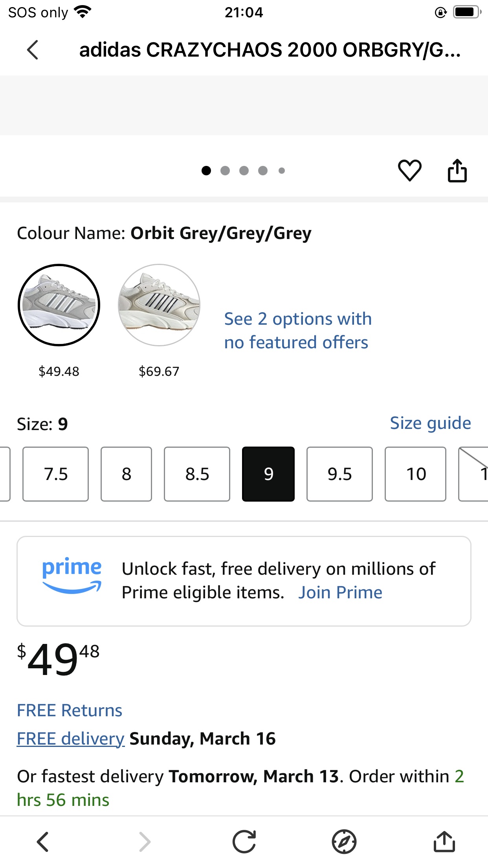Reload the page with refresh icon

point(244,842)
